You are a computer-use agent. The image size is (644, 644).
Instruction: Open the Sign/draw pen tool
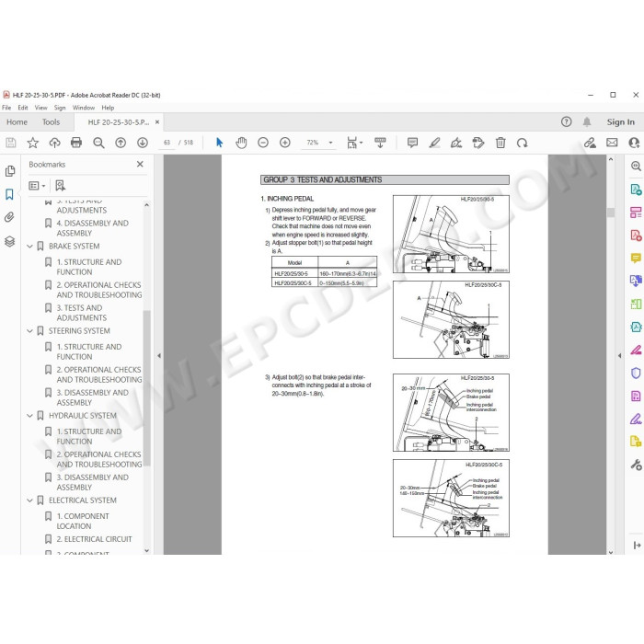[x=456, y=143]
